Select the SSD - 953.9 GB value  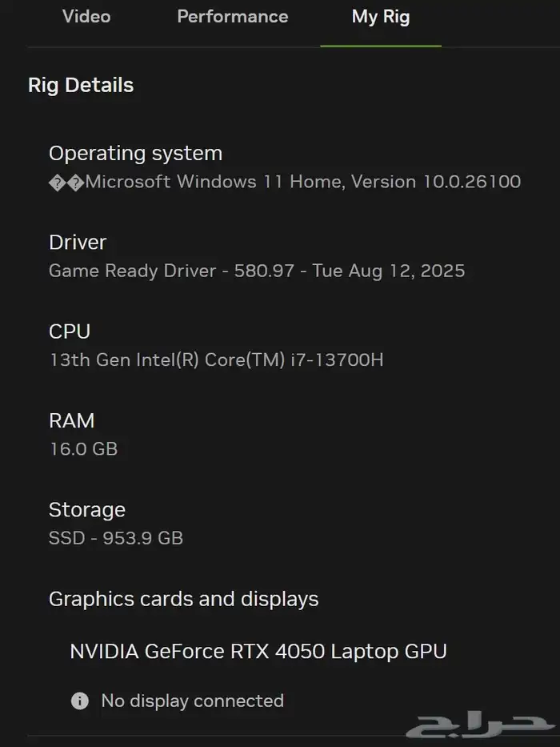(116, 538)
